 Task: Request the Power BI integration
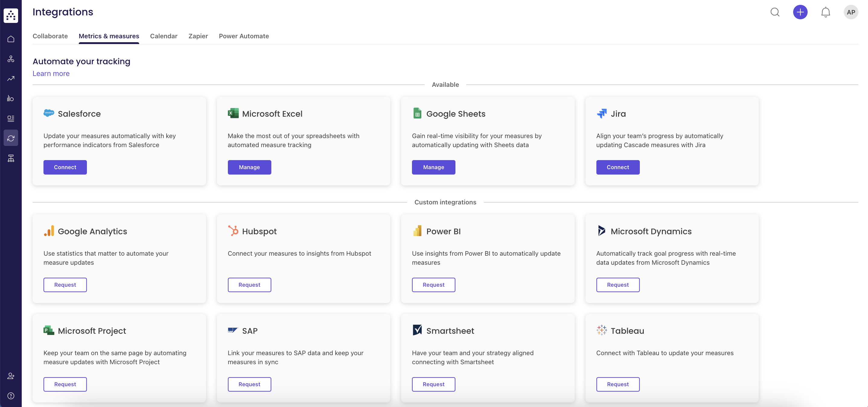tap(433, 285)
